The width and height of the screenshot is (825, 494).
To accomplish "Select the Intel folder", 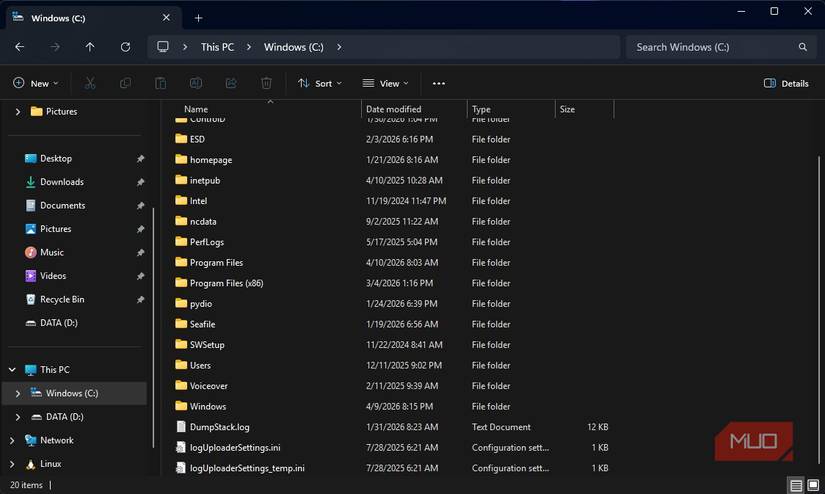I will (x=198, y=200).
